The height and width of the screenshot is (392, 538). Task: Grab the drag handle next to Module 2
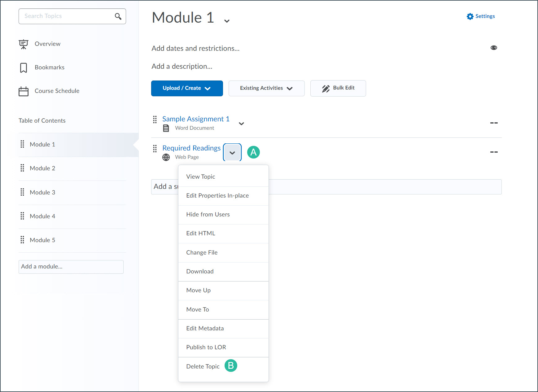coord(22,168)
